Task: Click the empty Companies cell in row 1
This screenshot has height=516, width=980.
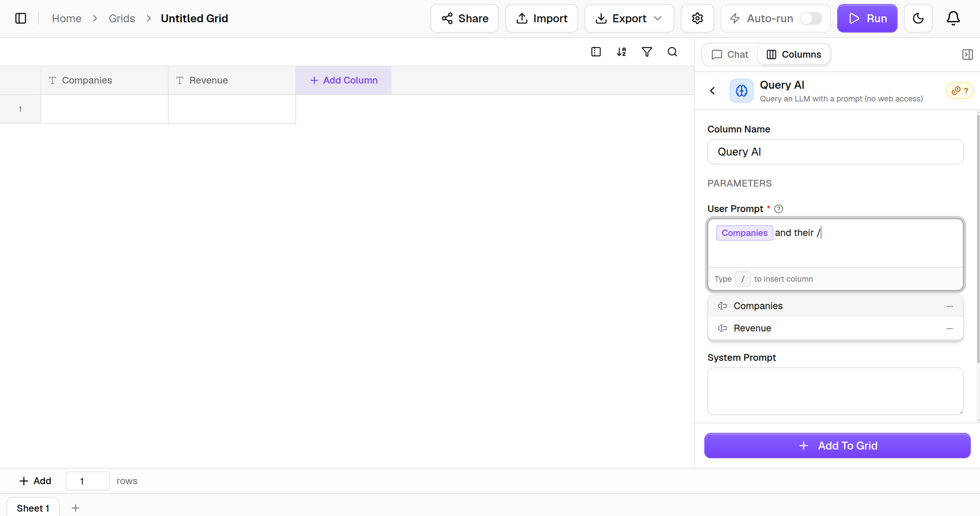Action: 105,109
